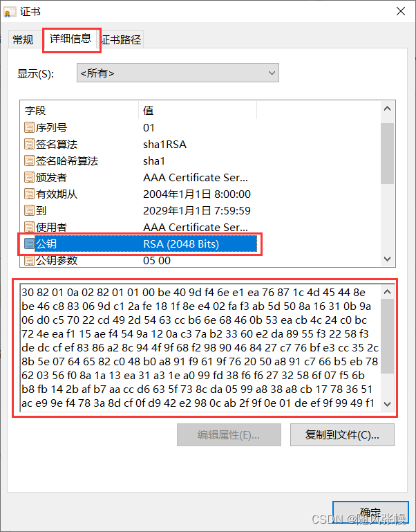Select the 详细信息 tab
The width and height of the screenshot is (416, 532).
click(70, 39)
